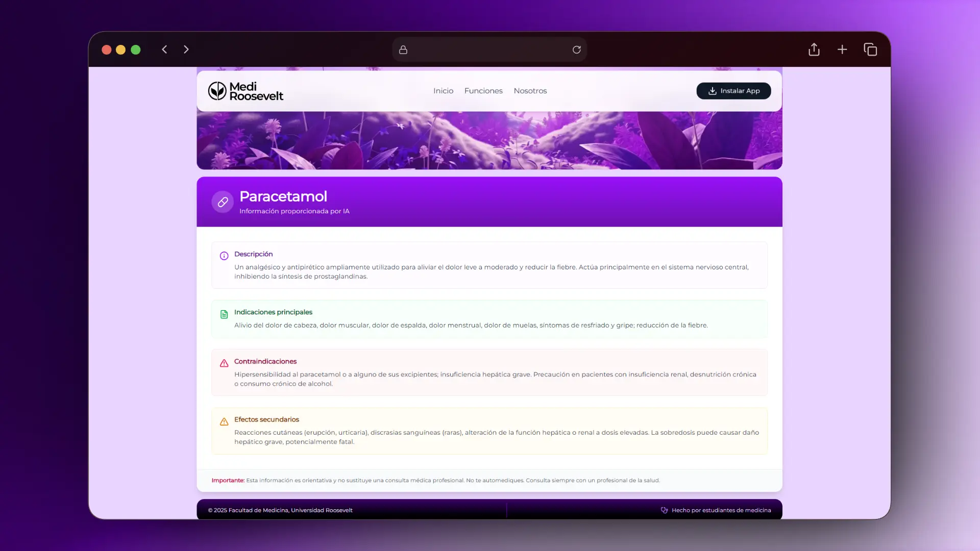
Task: Click the padlock icon in address bar
Action: coord(403,49)
